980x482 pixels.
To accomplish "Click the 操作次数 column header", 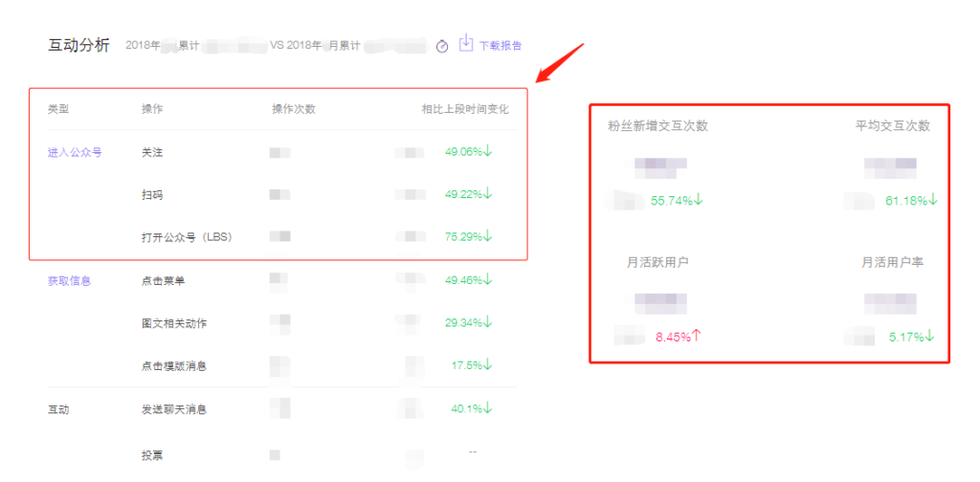I will click(294, 109).
